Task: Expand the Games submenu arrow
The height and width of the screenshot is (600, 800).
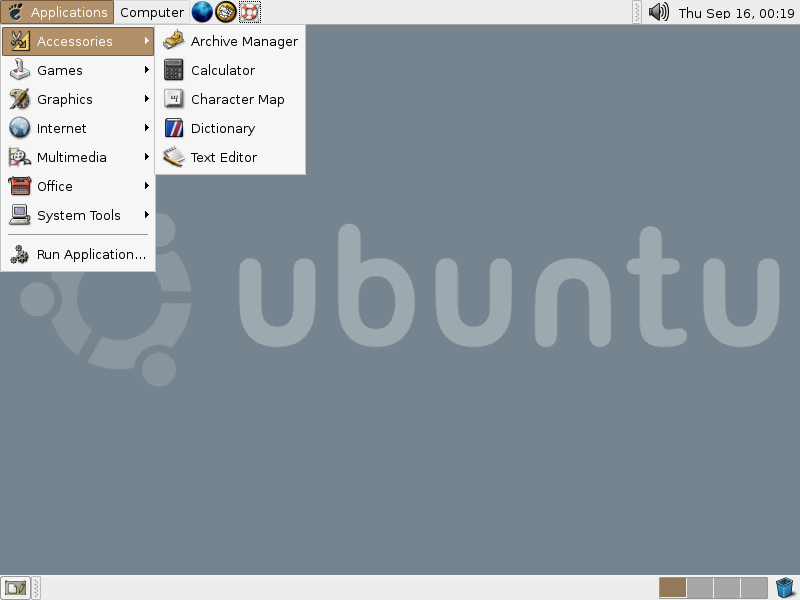Action: click(146, 70)
